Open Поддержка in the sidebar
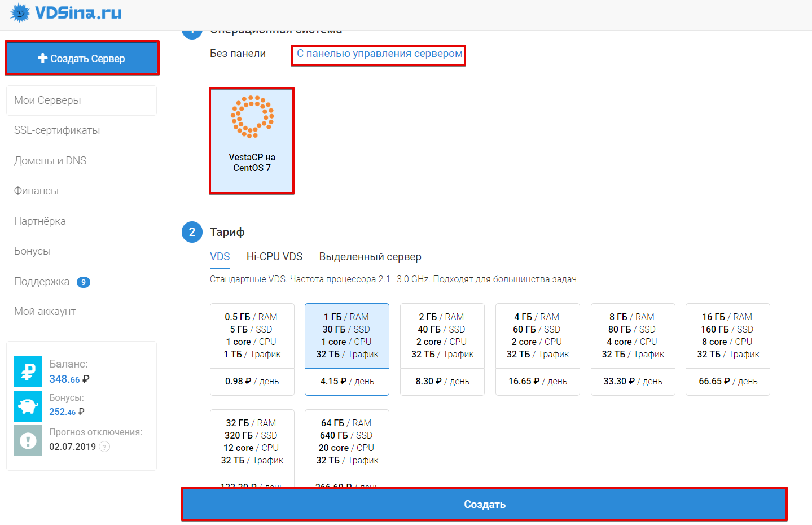 click(x=42, y=282)
